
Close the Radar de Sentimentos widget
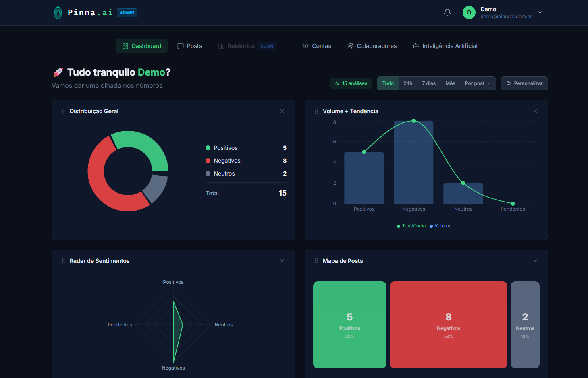point(282,261)
